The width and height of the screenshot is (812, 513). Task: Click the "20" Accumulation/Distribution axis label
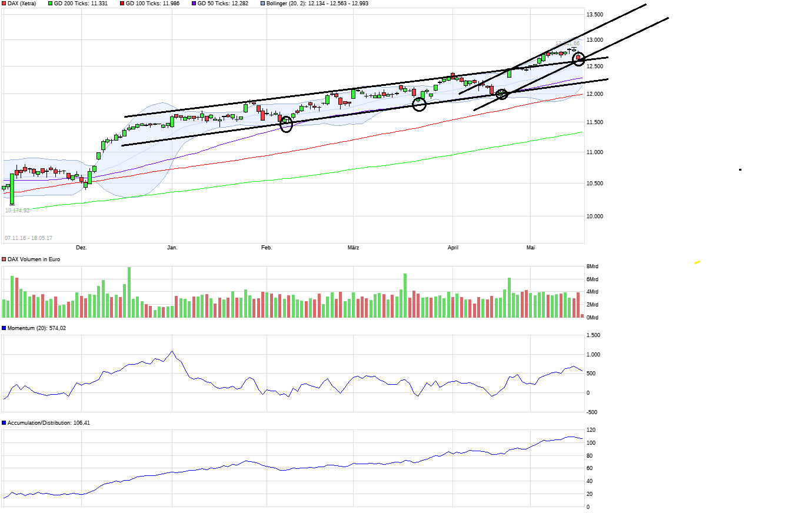590,494
